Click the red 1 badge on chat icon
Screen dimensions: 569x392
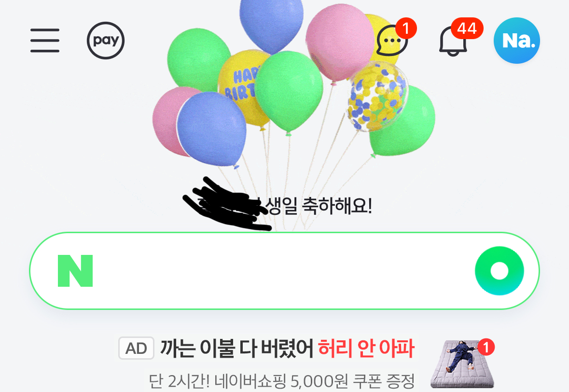point(406,28)
